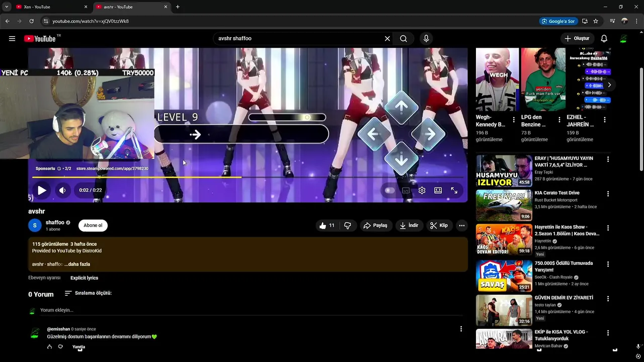This screenshot has width=644, height=362.
Task: Dislike the video with thumbs down
Action: [x=348, y=226]
